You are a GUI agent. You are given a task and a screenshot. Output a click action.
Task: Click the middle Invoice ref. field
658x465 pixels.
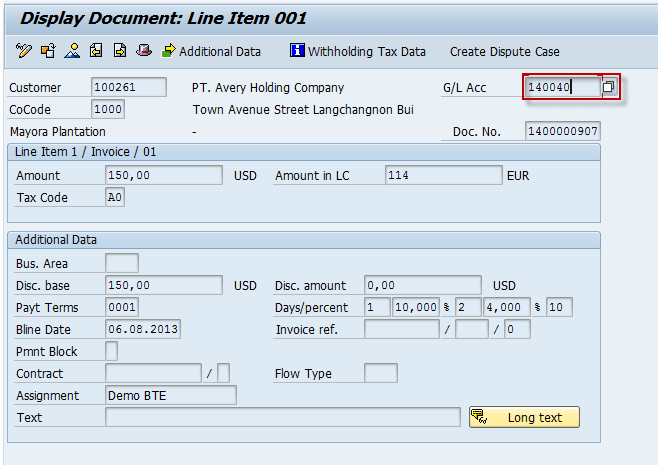pos(472,329)
